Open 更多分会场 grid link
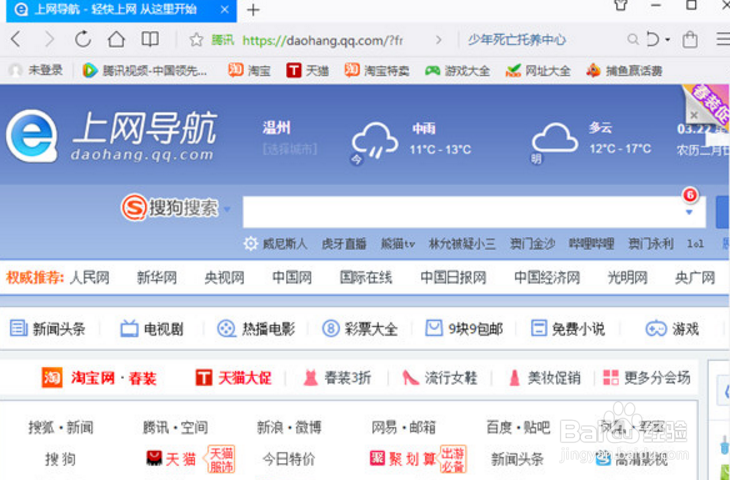Screen dimensions: 730x480 647,378
